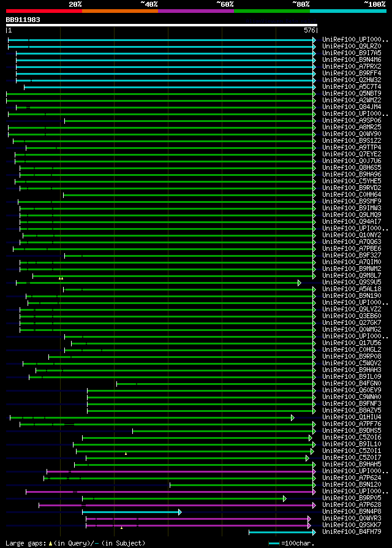
Task: Select the UniRef100_B9DHS5 label
Action: tap(352, 431)
